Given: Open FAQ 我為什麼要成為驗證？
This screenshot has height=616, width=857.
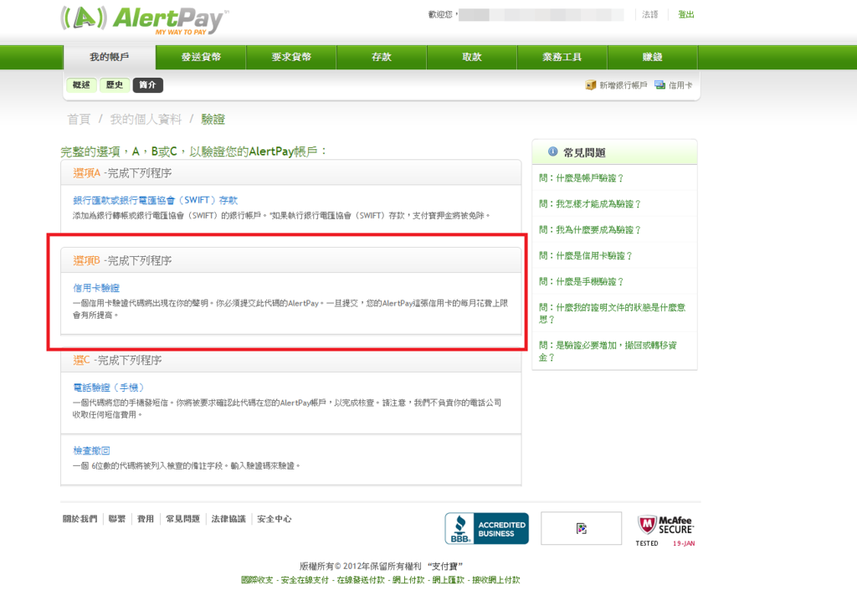Looking at the screenshot, I should pyautogui.click(x=590, y=229).
